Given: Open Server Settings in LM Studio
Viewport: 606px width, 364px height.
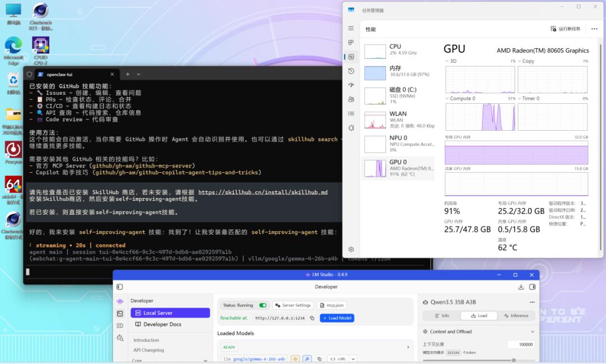Looking at the screenshot, I should coord(292,305).
